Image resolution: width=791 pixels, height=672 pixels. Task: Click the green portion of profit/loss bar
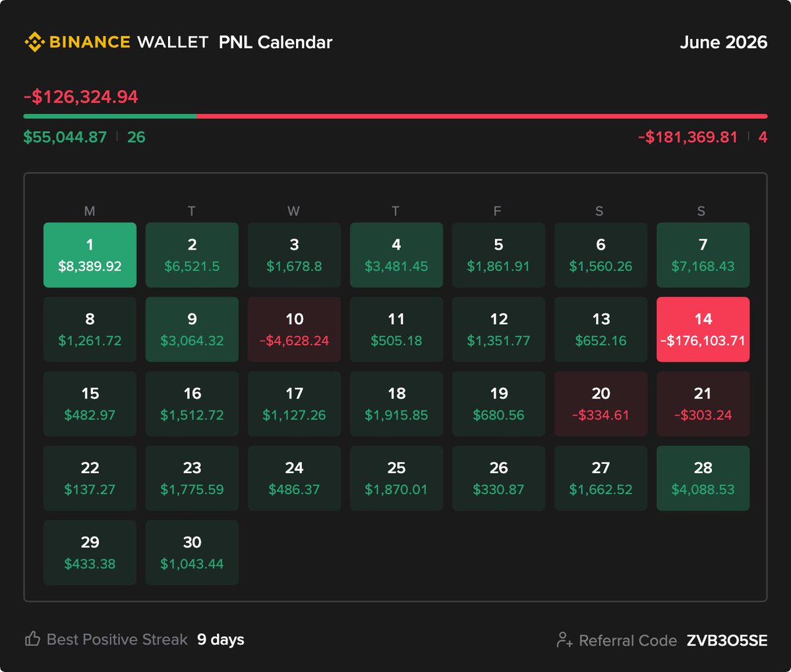[110, 116]
